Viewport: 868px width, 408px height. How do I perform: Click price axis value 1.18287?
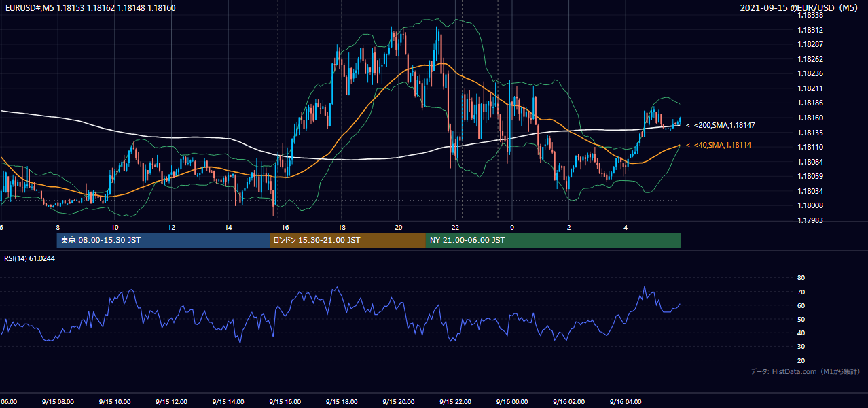coord(811,44)
